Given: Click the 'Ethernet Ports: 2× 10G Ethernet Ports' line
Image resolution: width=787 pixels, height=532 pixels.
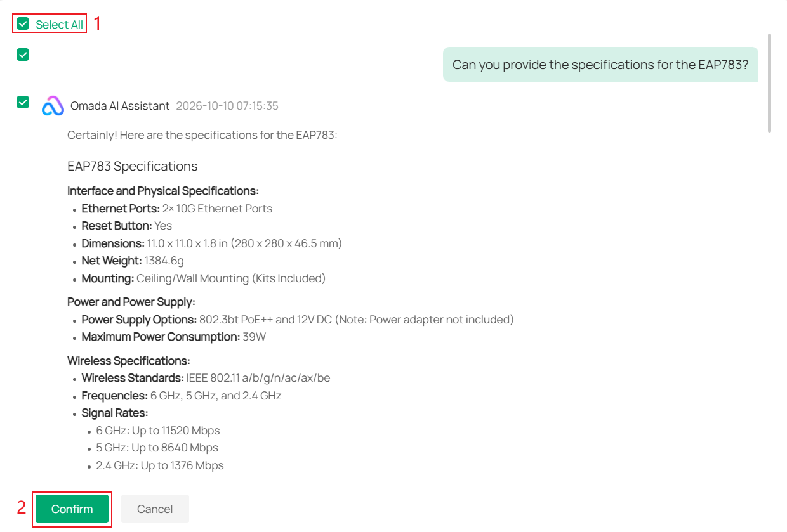Looking at the screenshot, I should point(177,209).
